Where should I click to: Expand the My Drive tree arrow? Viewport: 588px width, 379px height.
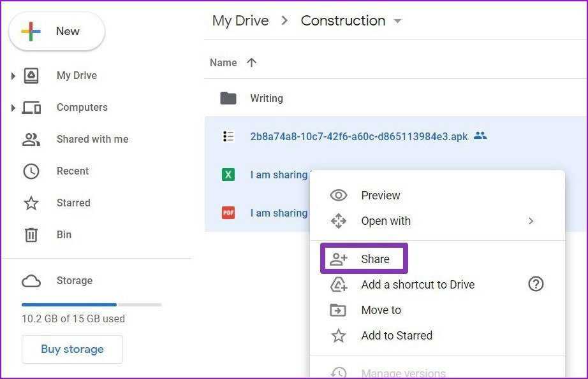coord(13,76)
